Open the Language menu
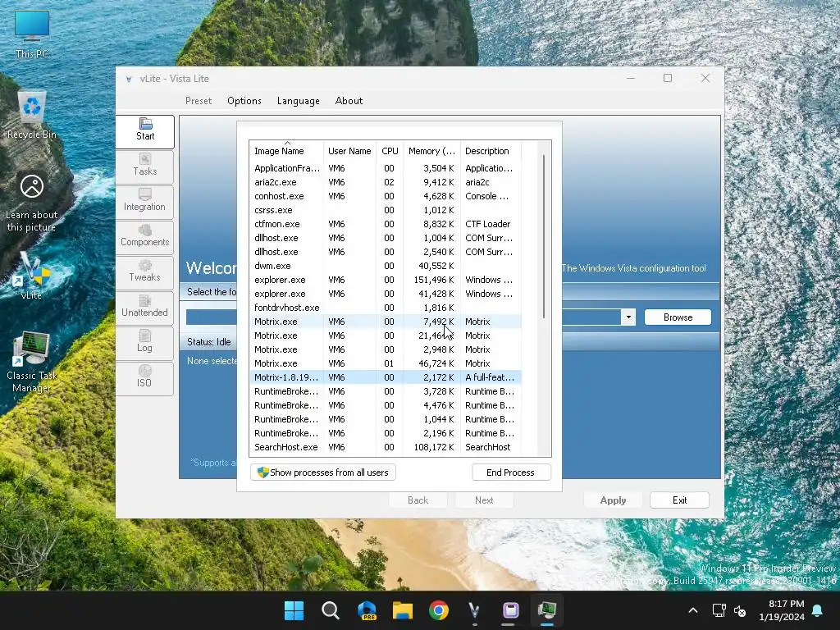This screenshot has width=840, height=630. (299, 101)
